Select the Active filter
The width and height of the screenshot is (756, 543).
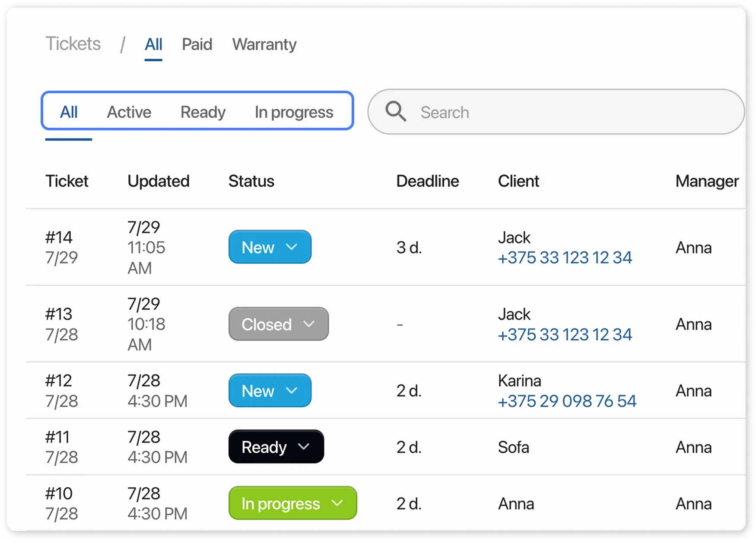[x=129, y=111]
